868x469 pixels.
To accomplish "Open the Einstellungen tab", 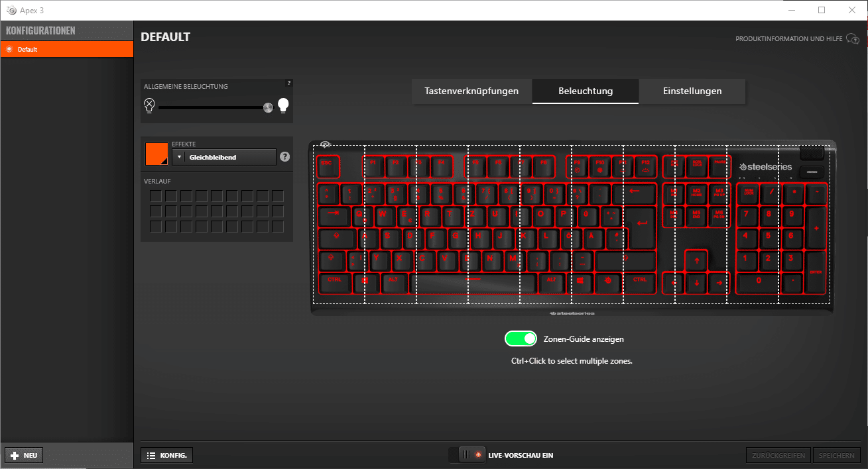I will click(692, 91).
